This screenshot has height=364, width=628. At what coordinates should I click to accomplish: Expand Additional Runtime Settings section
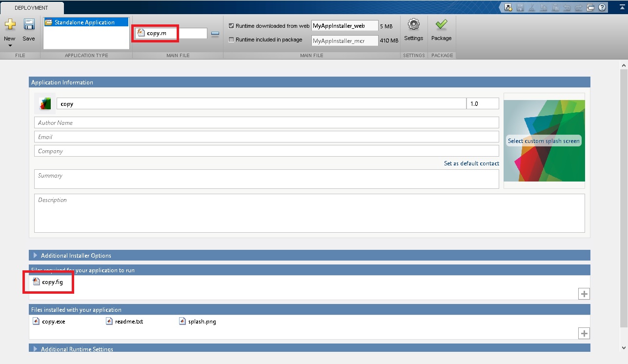(x=35, y=349)
